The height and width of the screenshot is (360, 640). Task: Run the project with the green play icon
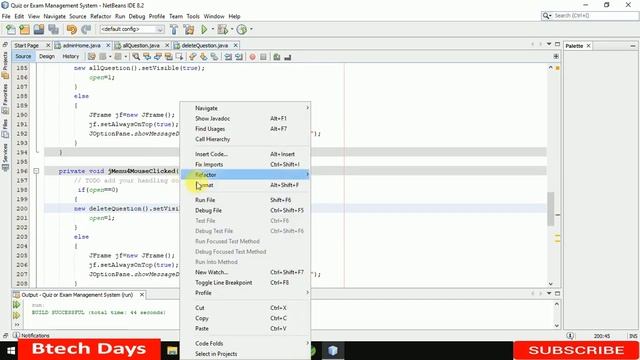tap(204, 29)
